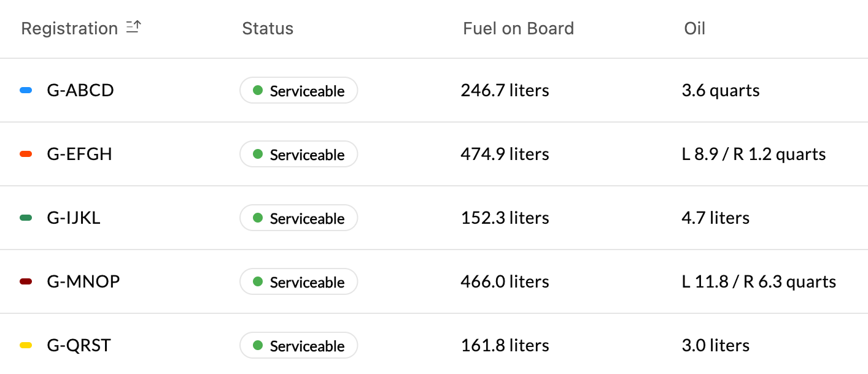
Task: Click the blue color tag for G-ABCD
Action: [26, 91]
